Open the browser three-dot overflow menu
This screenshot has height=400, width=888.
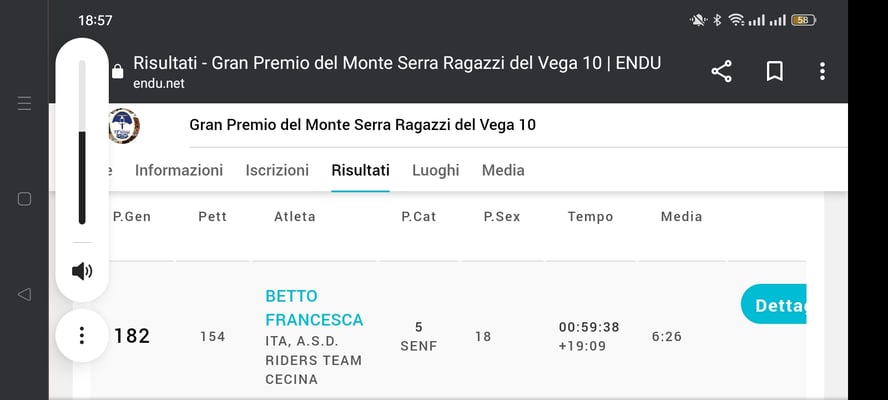coord(822,71)
